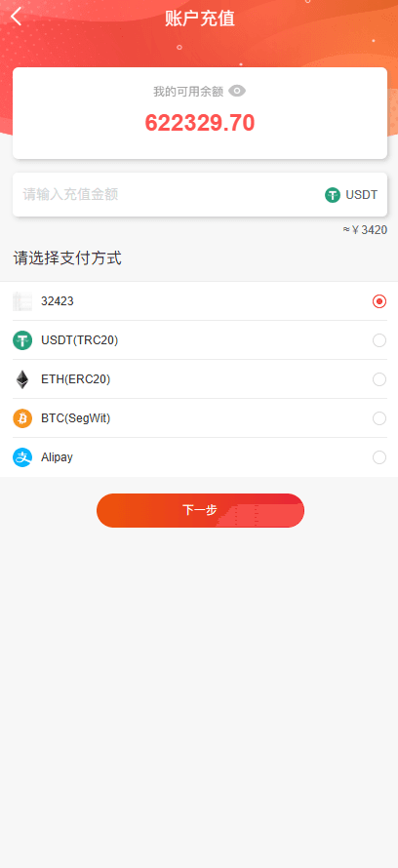Select the Alipay radio button
This screenshot has height=868, width=398.
[x=379, y=457]
